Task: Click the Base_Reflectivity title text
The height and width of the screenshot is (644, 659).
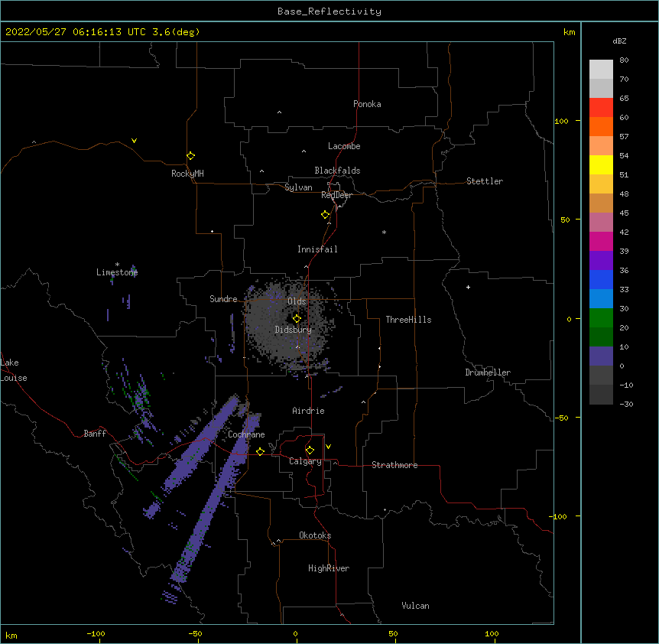Action: tap(329, 11)
